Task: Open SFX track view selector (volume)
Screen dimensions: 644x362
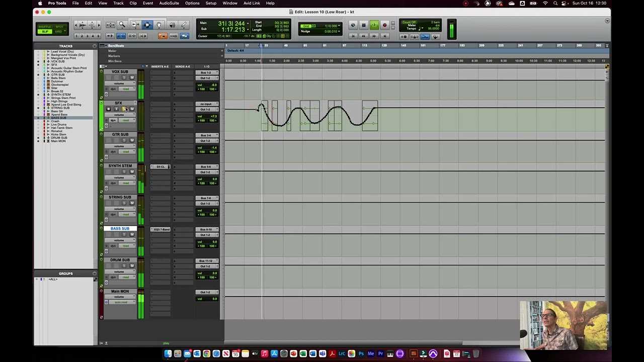Action: pos(119,115)
